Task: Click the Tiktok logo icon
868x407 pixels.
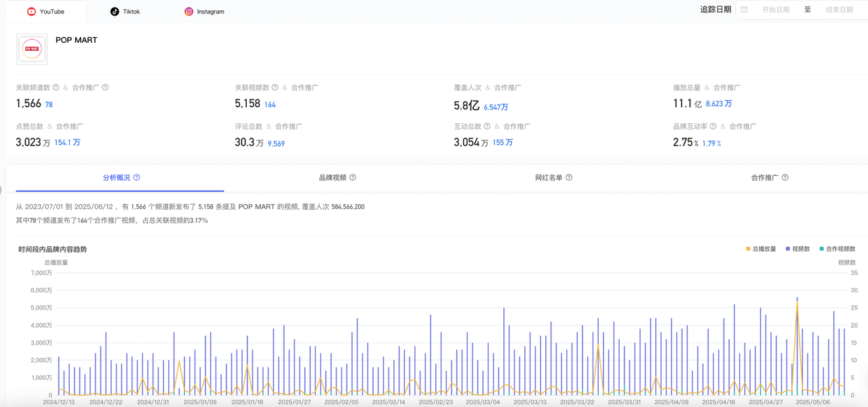Action: pyautogui.click(x=115, y=12)
